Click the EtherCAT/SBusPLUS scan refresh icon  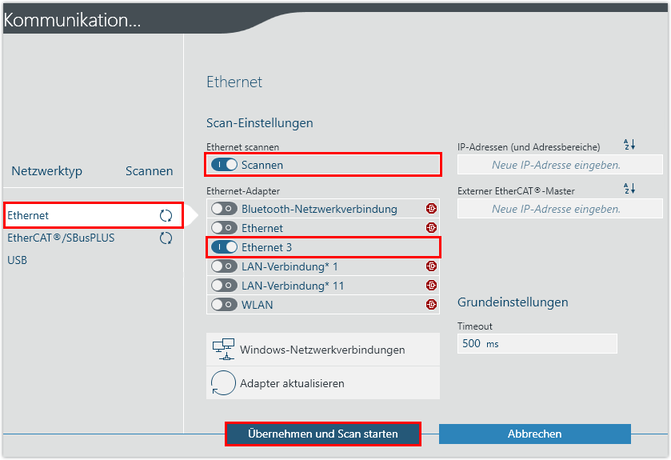pos(166,238)
